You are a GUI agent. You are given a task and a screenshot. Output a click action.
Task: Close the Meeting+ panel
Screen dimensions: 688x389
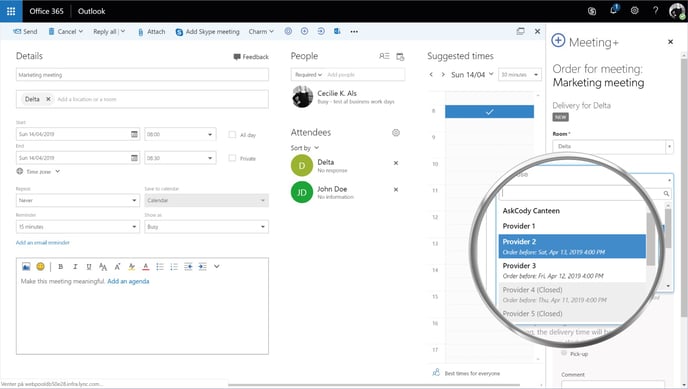(670, 42)
